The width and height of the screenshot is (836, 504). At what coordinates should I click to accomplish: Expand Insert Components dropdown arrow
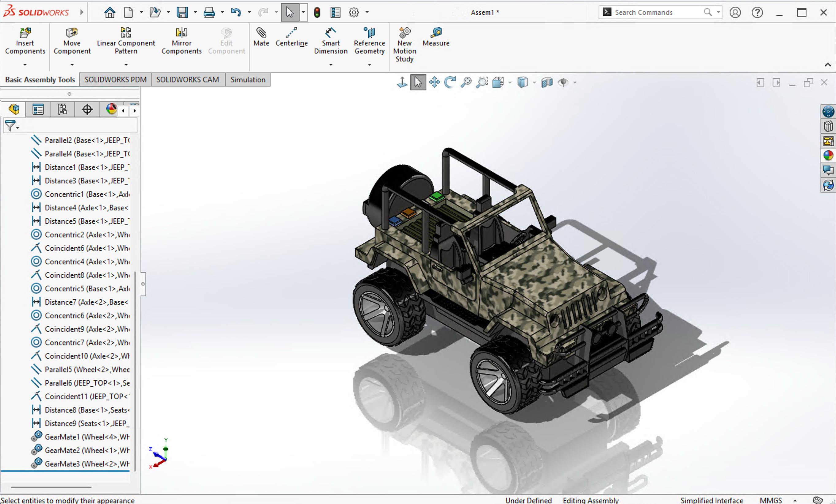(x=25, y=64)
